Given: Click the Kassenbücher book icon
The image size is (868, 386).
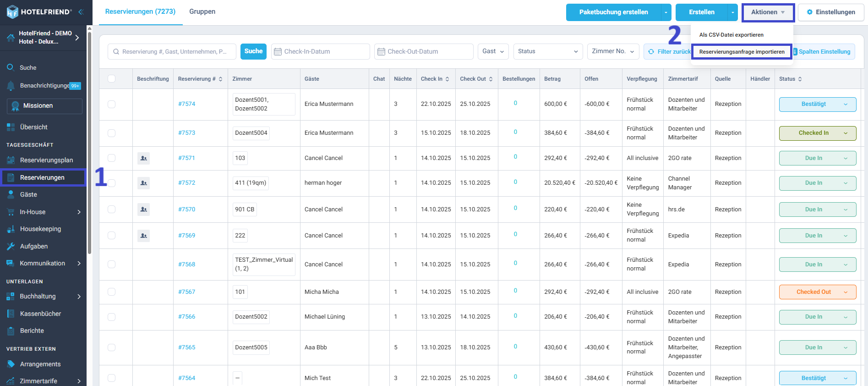Looking at the screenshot, I should 11,314.
